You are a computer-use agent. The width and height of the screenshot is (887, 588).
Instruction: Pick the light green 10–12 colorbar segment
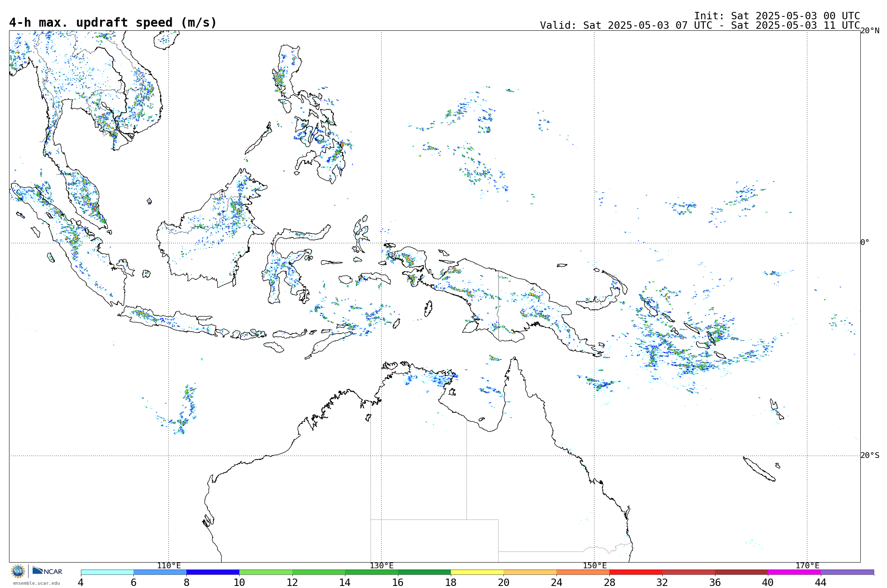click(x=266, y=572)
